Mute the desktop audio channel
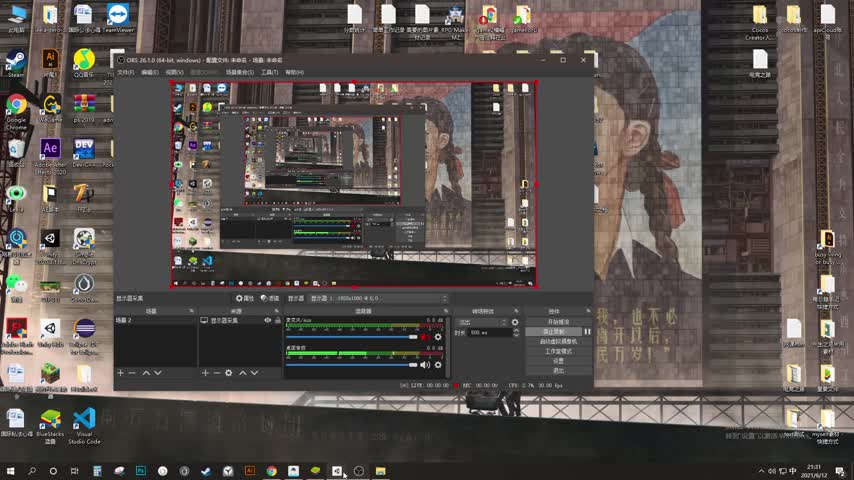Viewport: 854px width, 480px height. 425,365
